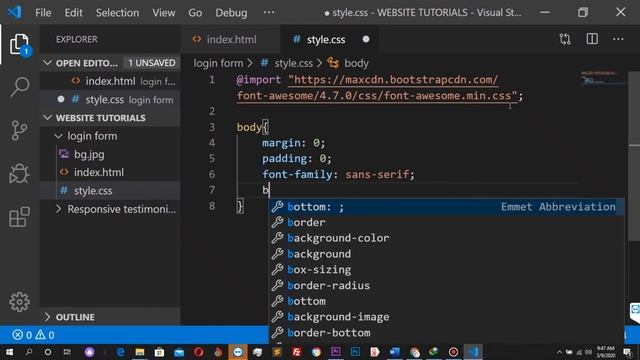
Task: Click the 1 UNSAVED badge
Action: (x=151, y=63)
